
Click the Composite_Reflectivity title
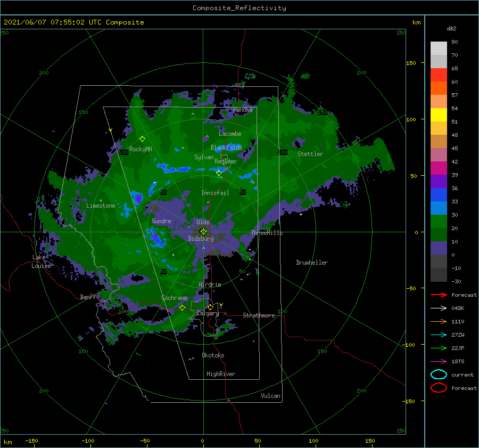pos(240,8)
